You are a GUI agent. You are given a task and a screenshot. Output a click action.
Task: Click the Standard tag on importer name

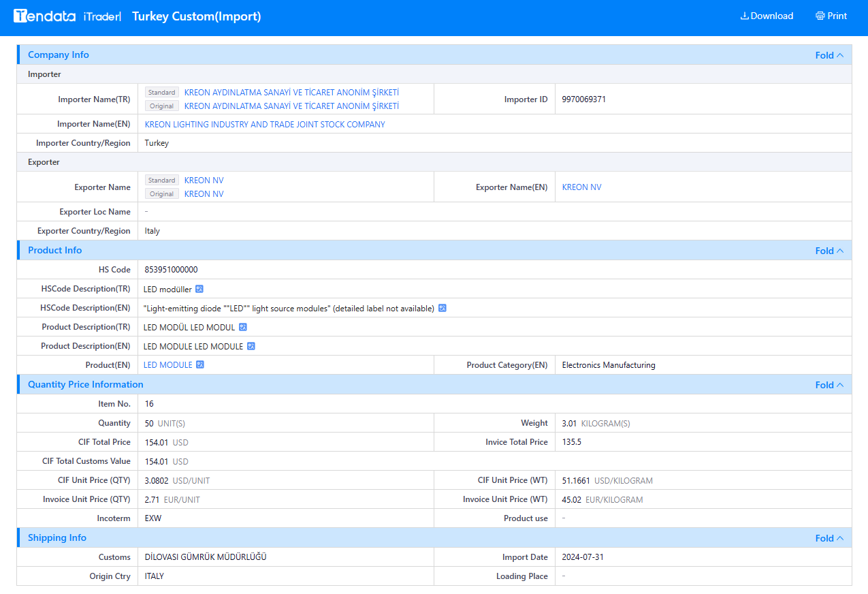click(162, 93)
